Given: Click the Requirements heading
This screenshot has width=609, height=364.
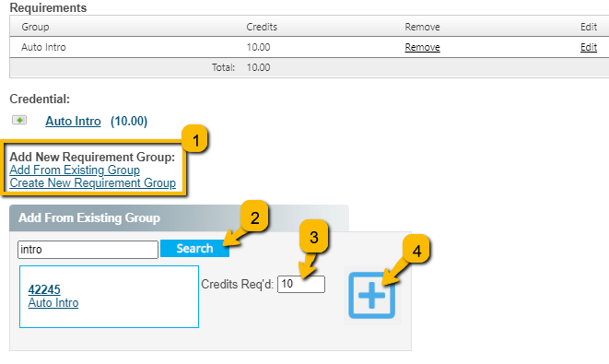Looking at the screenshot, I should coord(48,7).
